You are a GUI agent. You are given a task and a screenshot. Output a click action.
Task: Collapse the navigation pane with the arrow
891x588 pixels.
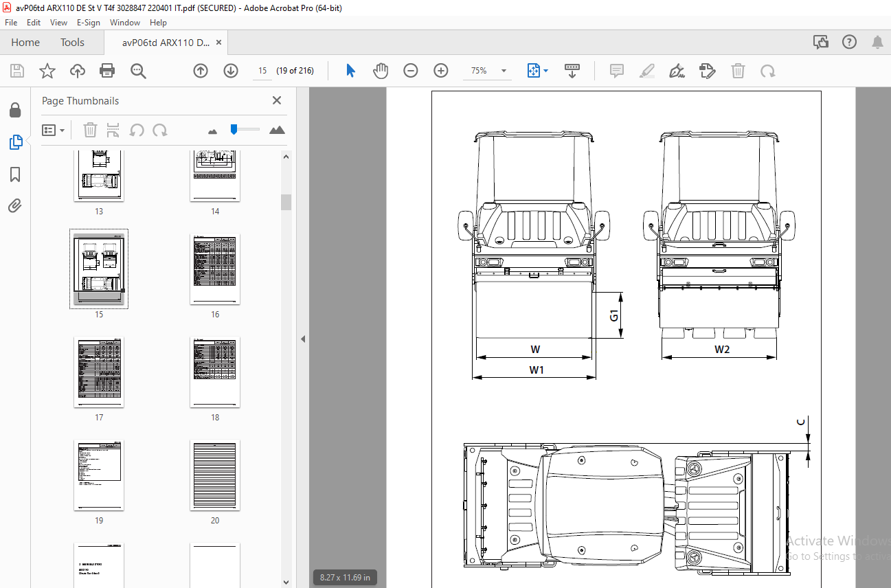pos(303,339)
